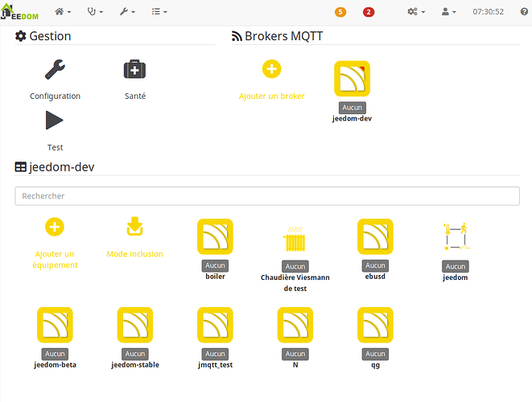Viewport: 532px width, 402px height.
Task: Click the ebusd name label
Action: click(x=375, y=277)
